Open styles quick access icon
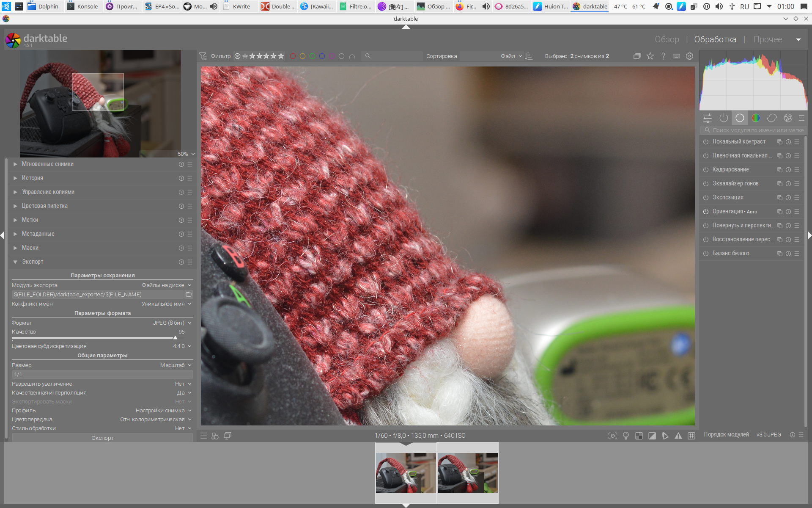Viewport: 812px width, 508px height. click(x=215, y=436)
